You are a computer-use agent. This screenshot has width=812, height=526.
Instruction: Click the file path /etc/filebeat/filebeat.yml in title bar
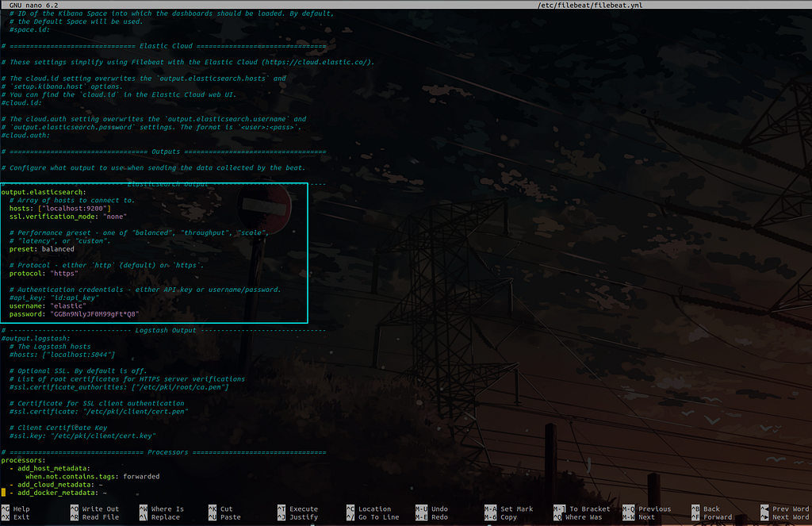[590, 5]
